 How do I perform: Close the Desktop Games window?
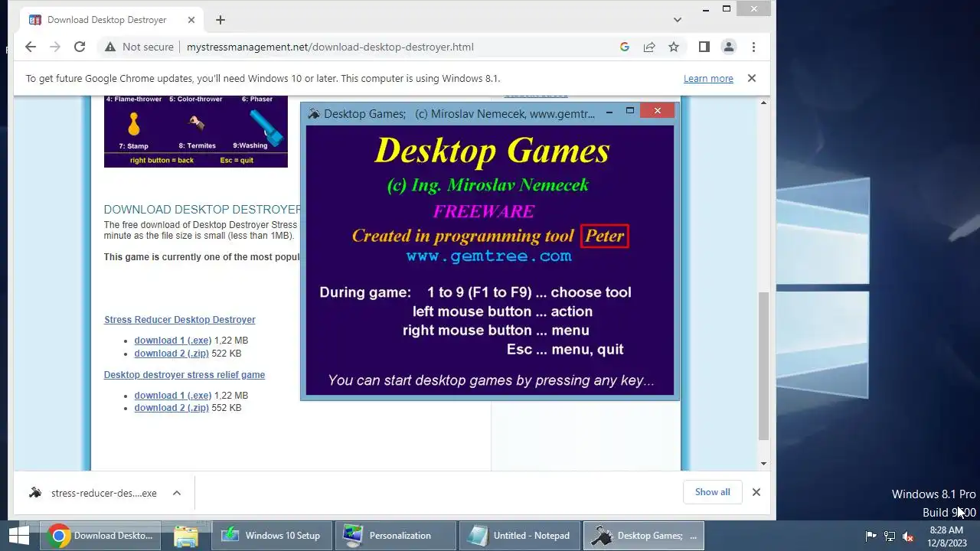657,111
